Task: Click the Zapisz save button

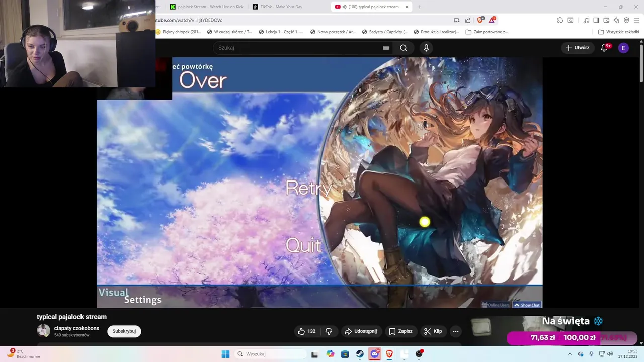Action: pyautogui.click(x=400, y=331)
